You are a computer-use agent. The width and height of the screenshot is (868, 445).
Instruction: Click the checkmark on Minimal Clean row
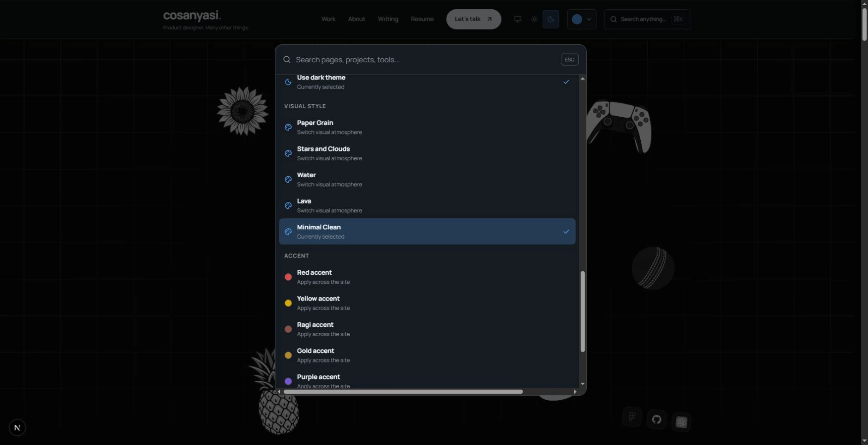pos(566,231)
